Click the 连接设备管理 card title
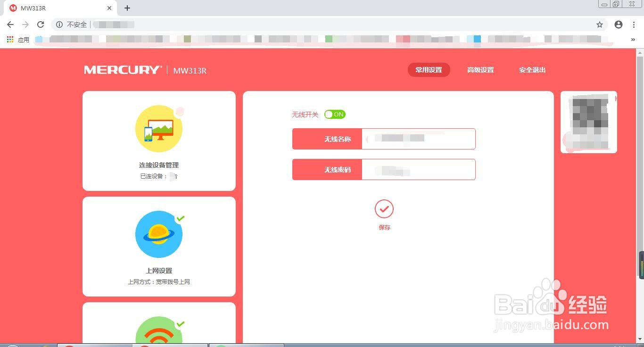644x347 pixels. point(159,165)
